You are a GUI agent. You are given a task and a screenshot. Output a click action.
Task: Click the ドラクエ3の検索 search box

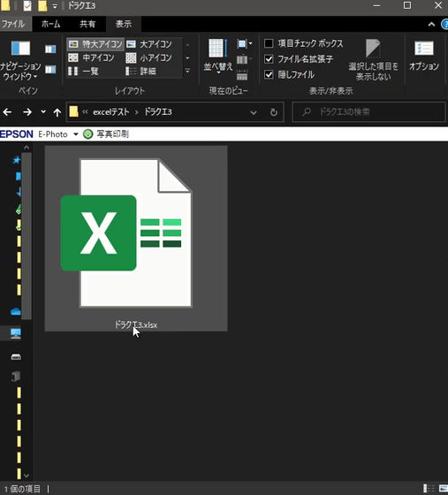point(368,112)
